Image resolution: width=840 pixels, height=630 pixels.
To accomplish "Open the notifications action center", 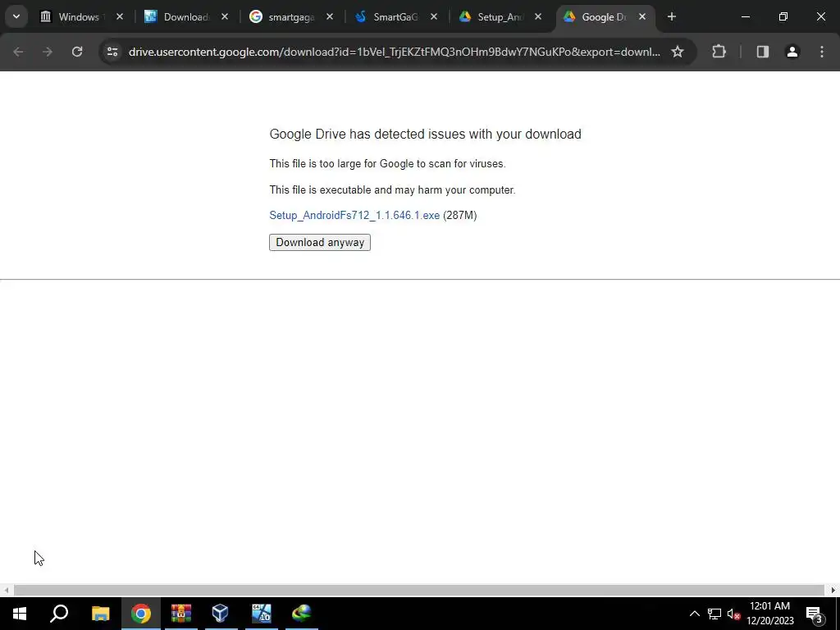I will click(x=815, y=614).
